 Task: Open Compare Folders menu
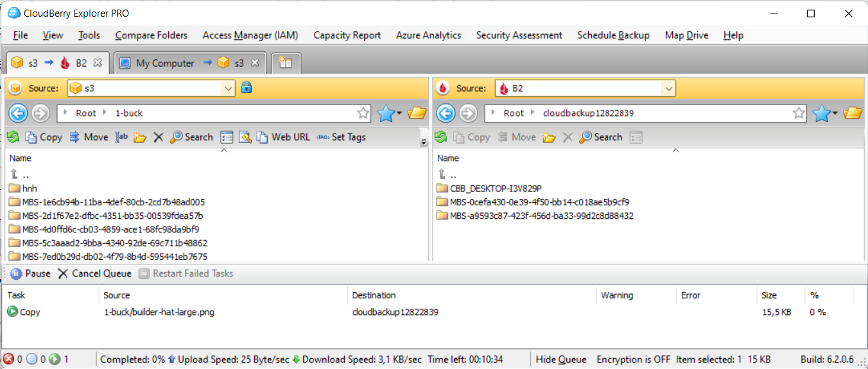click(x=152, y=35)
